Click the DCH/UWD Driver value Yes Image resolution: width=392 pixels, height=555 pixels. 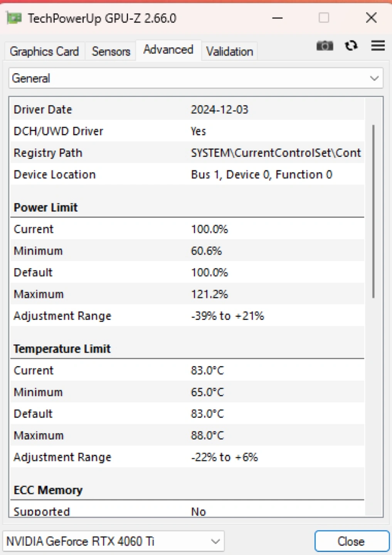199,131
